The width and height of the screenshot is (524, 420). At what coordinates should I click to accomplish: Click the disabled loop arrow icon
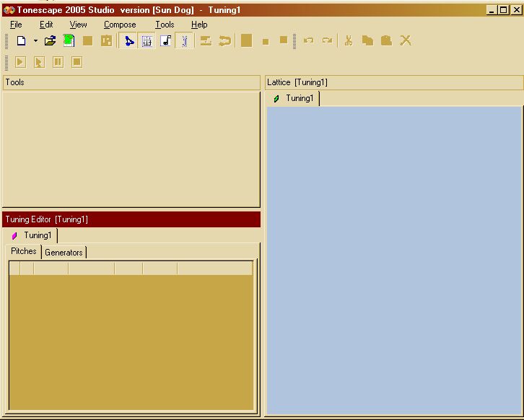coord(224,40)
